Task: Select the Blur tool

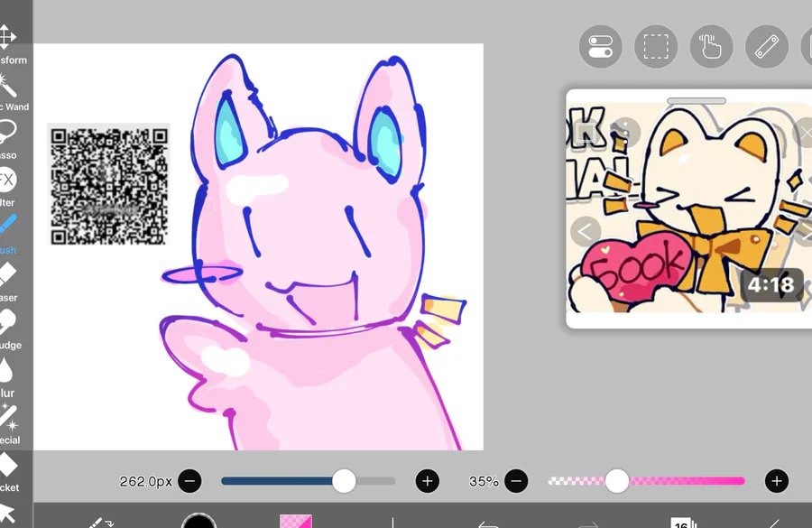Action: click(7, 377)
